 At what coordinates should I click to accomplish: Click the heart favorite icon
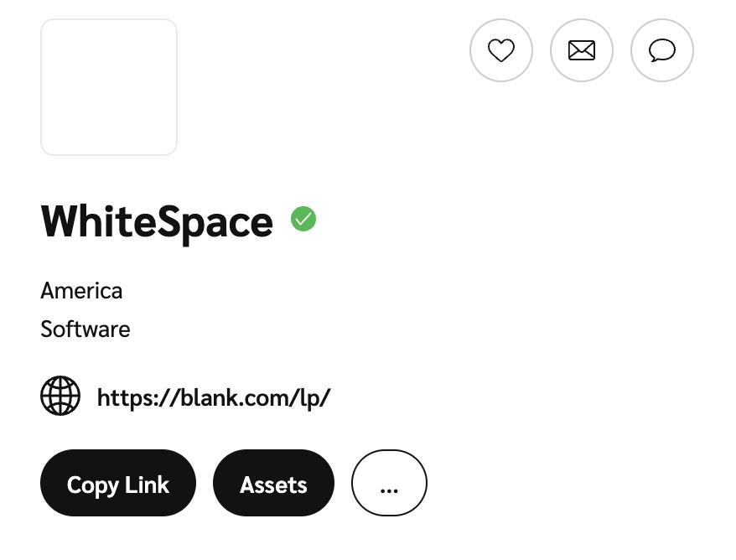point(501,51)
